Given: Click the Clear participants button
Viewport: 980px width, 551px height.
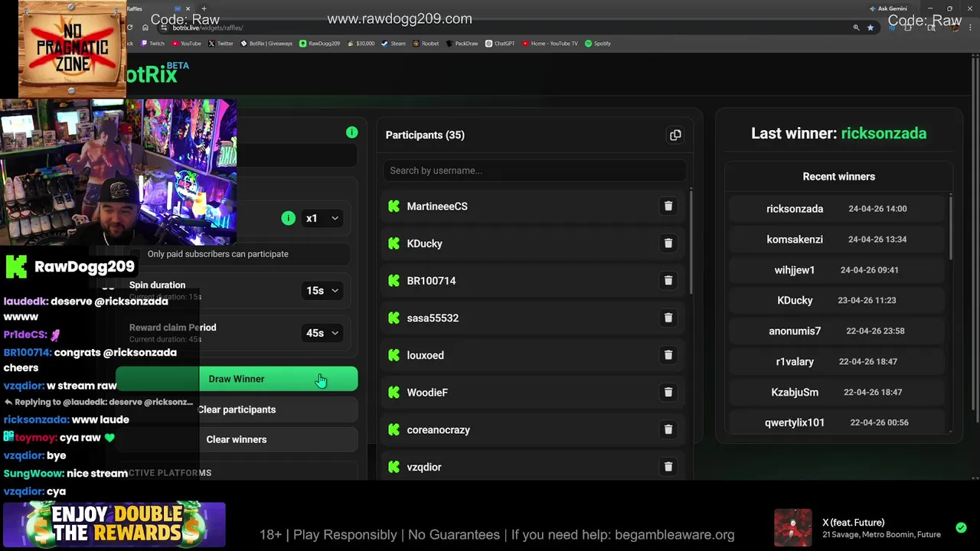Looking at the screenshot, I should [237, 409].
